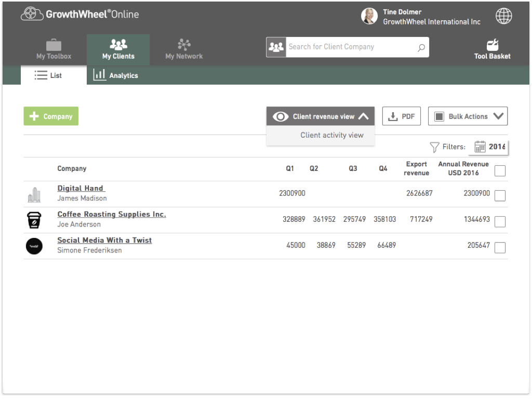Click Digital Hand export revenue 2626687
Viewport: 532px width, 399px height.
pyautogui.click(x=419, y=193)
